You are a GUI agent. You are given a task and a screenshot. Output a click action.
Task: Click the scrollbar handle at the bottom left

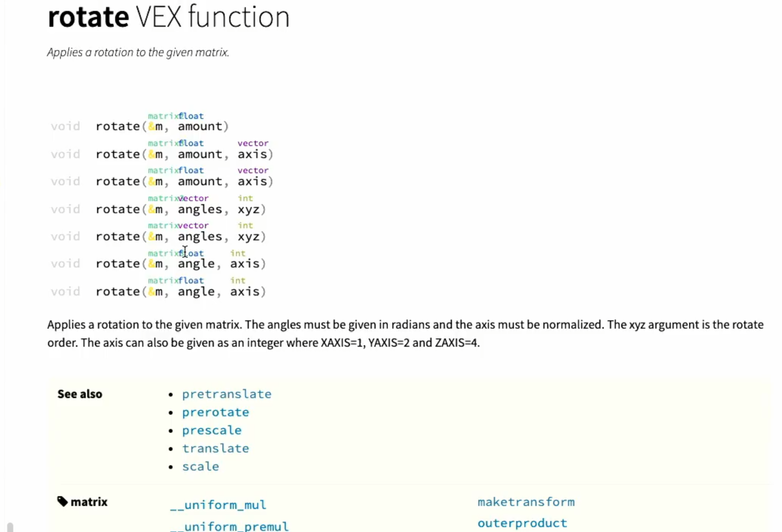(10, 527)
